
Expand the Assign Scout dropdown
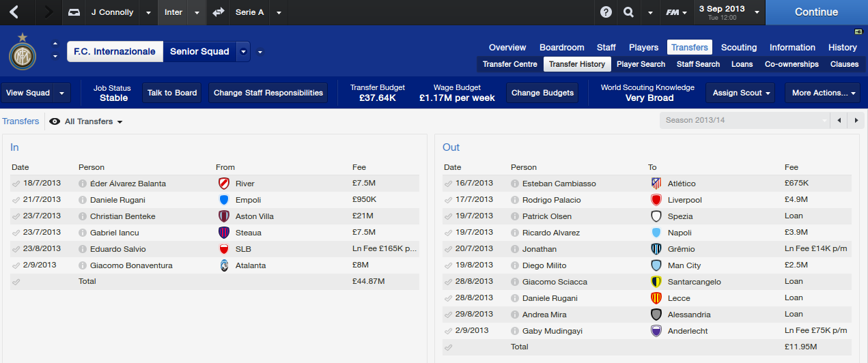[741, 93]
